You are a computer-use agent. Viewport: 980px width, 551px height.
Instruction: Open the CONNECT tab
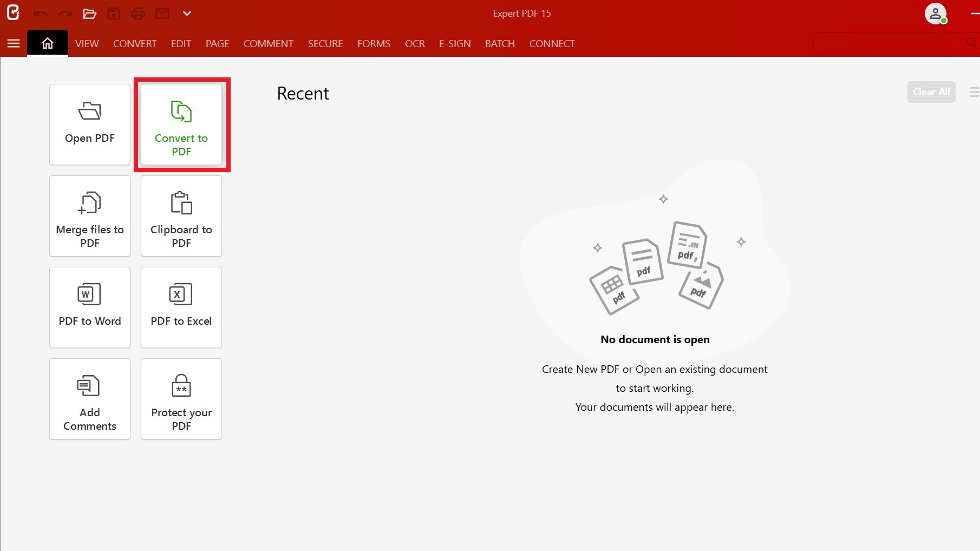coord(552,43)
